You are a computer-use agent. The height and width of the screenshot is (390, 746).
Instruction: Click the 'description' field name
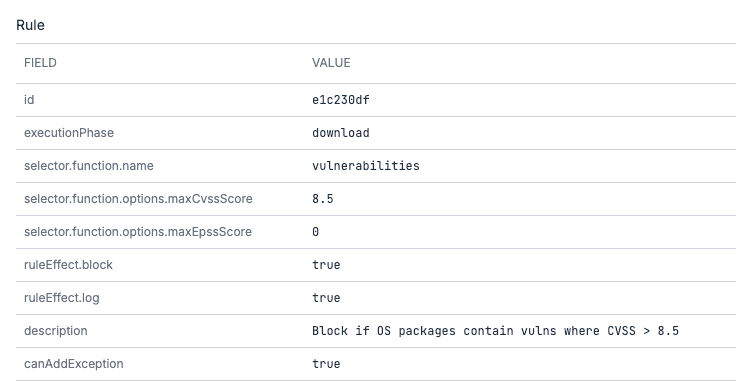[56, 331]
